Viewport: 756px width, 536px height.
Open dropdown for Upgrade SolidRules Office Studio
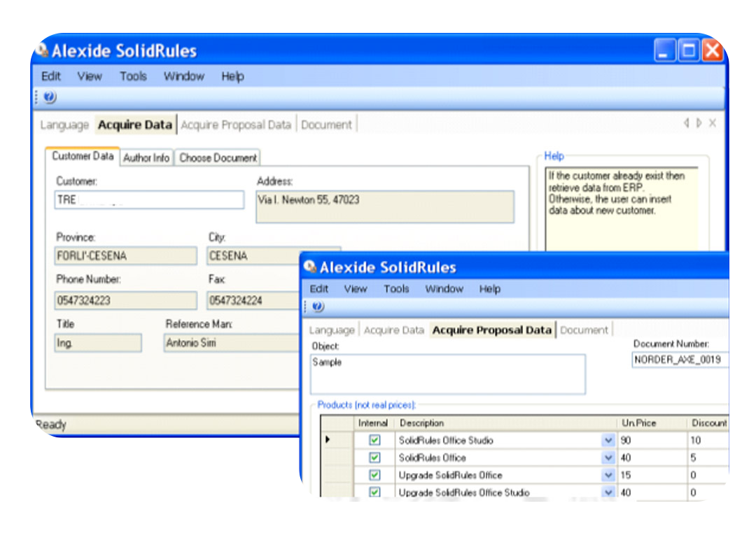tap(608, 492)
